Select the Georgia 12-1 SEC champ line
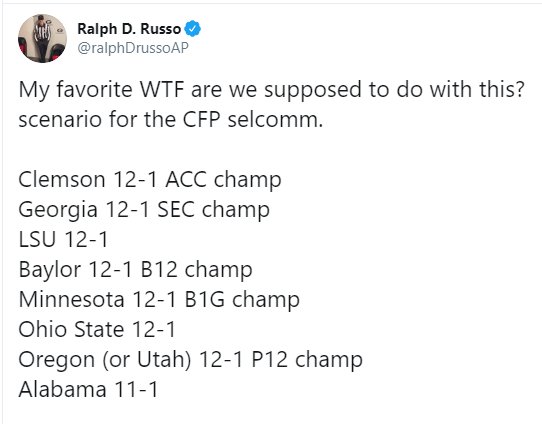The width and height of the screenshot is (542, 424). click(144, 209)
